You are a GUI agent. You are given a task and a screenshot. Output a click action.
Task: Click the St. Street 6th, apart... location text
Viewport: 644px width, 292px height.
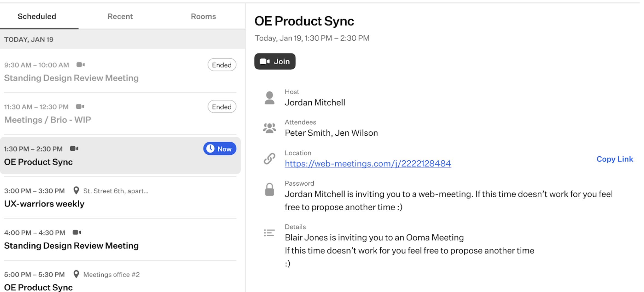pyautogui.click(x=116, y=191)
